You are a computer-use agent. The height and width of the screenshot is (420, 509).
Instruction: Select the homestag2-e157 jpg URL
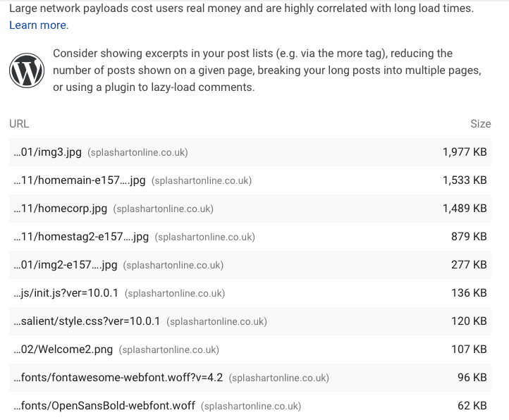coord(81,237)
